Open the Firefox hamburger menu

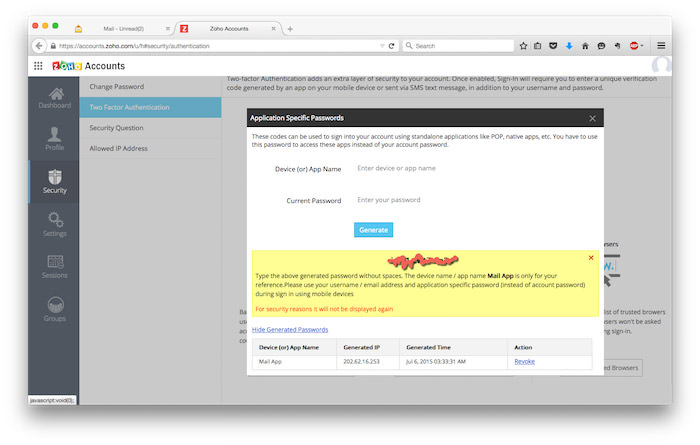661,46
